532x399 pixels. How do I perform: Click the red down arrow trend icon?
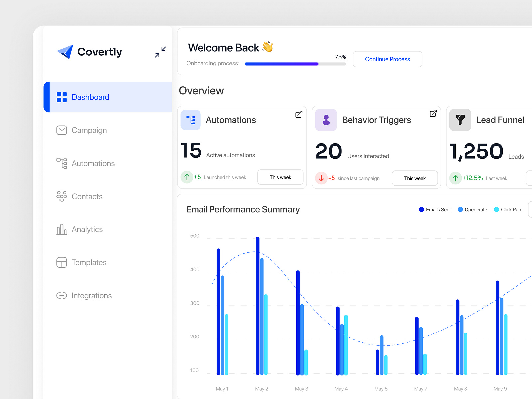321,178
